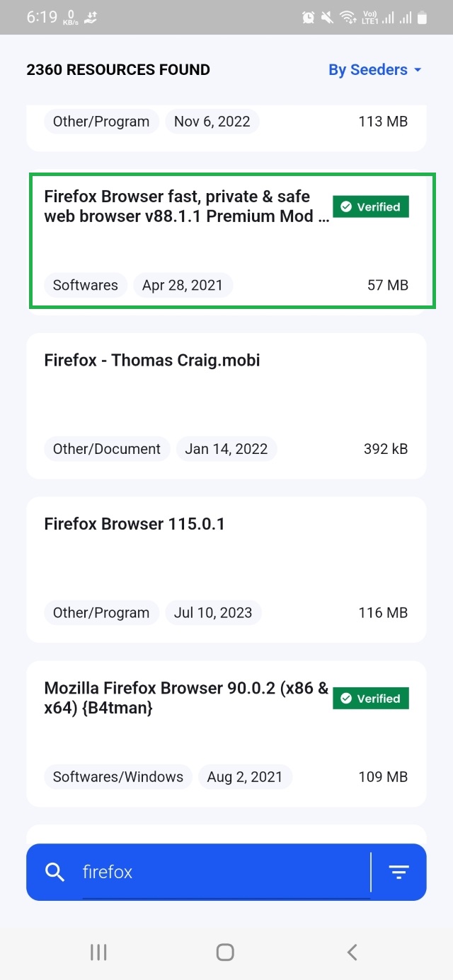Image resolution: width=453 pixels, height=980 pixels.
Task: Tap the Softwares category tag
Action: pos(86,286)
